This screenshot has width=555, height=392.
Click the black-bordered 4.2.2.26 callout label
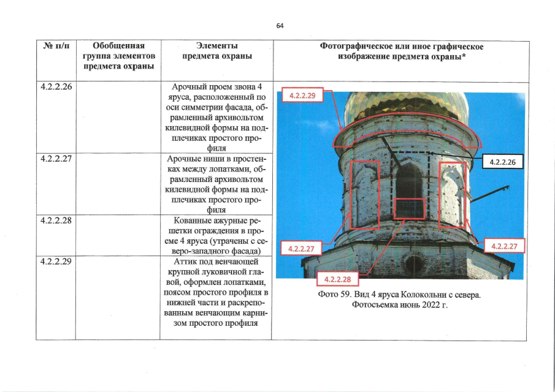tap(502, 162)
